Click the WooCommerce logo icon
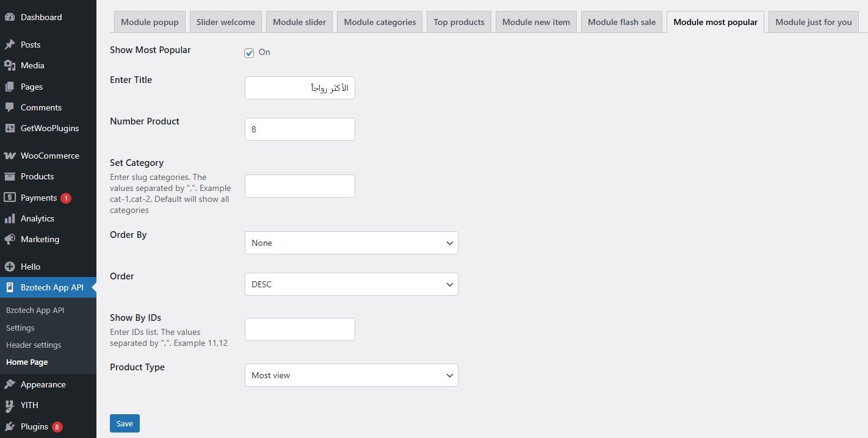The image size is (868, 438). pyautogui.click(x=10, y=156)
